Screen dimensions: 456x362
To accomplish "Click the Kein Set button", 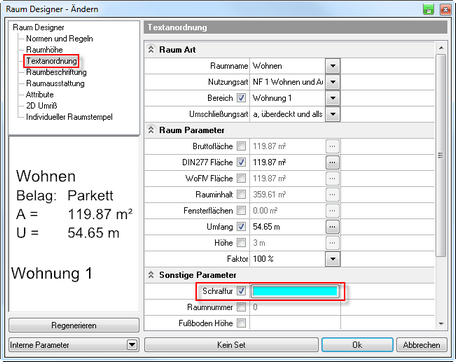I will tap(231, 345).
